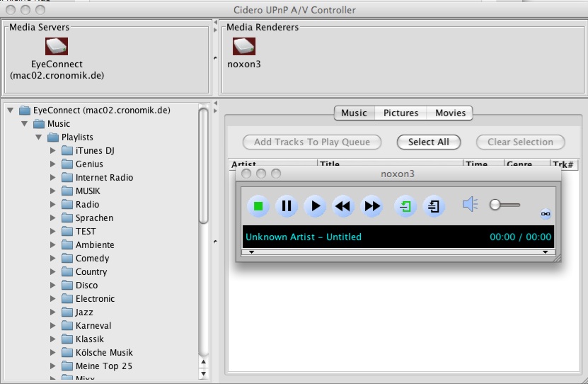Image resolution: width=588 pixels, height=384 pixels.
Task: Click the Play button in noxon3 player
Action: coord(315,206)
